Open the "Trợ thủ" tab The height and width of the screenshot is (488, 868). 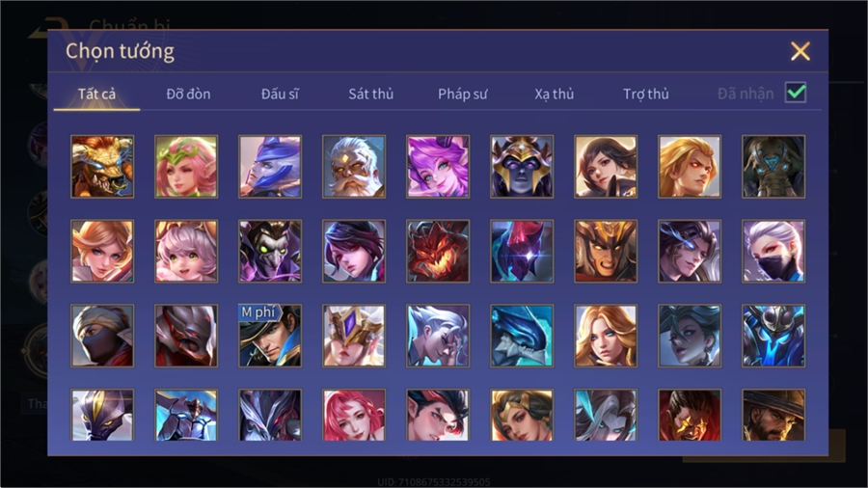(x=646, y=95)
